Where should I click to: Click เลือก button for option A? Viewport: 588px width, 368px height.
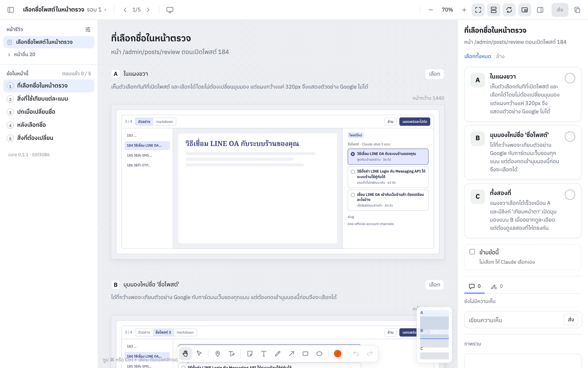point(434,74)
